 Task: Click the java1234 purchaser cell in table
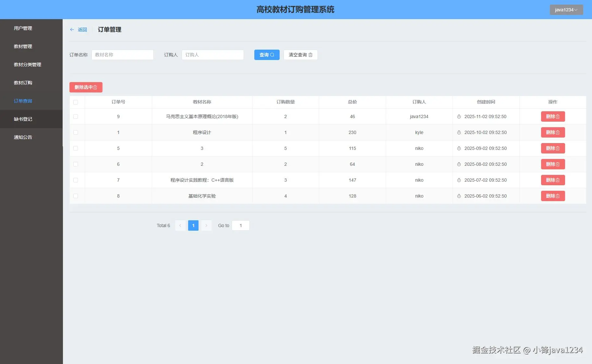(419, 116)
